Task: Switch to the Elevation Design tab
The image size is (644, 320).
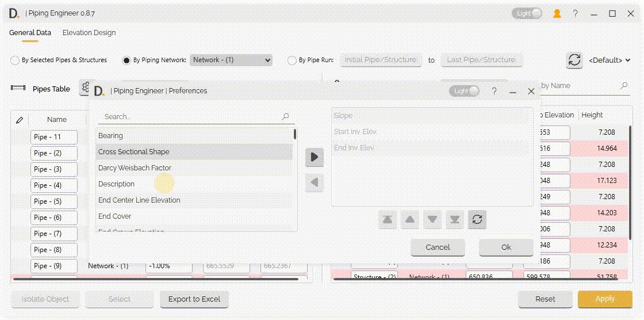Action: (89, 33)
